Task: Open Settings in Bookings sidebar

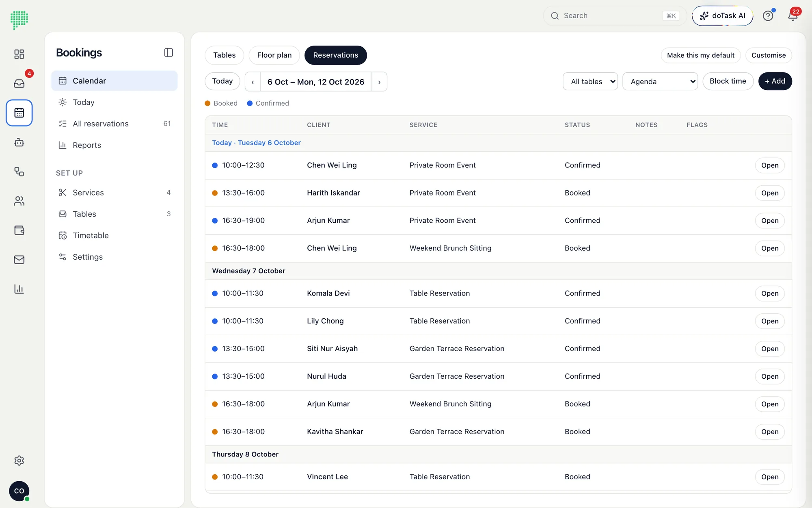Action: point(114,257)
